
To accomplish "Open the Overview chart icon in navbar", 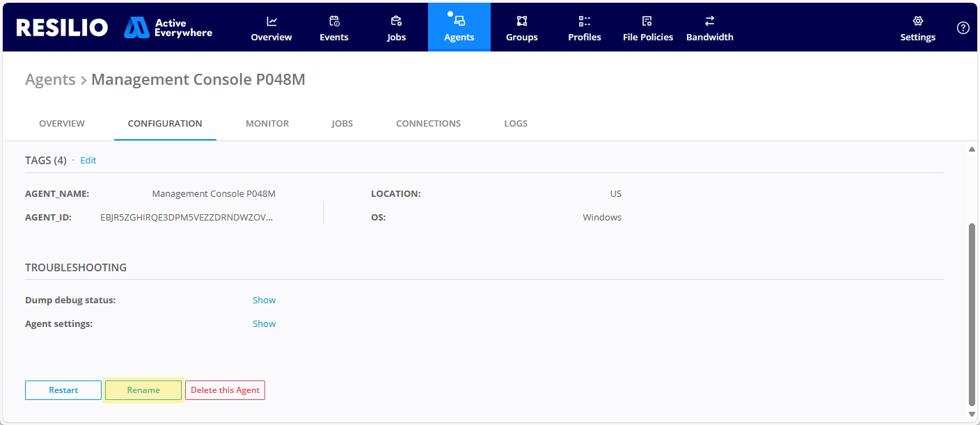I will (271, 21).
